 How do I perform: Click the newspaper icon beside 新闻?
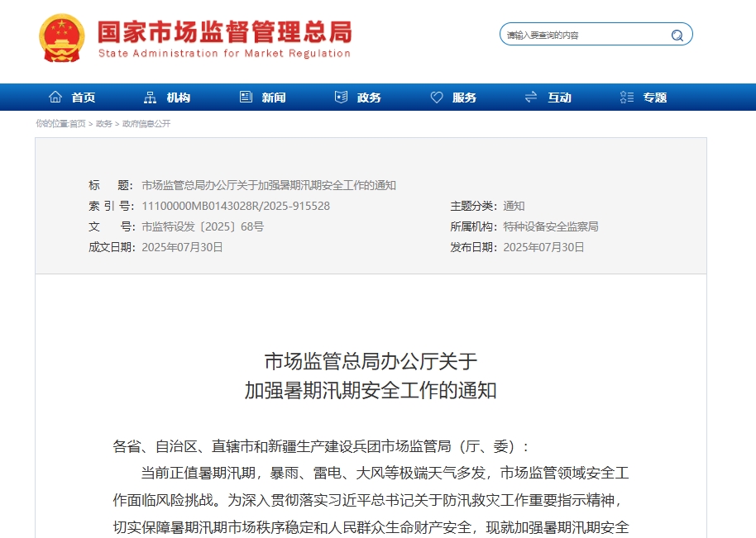point(246,98)
